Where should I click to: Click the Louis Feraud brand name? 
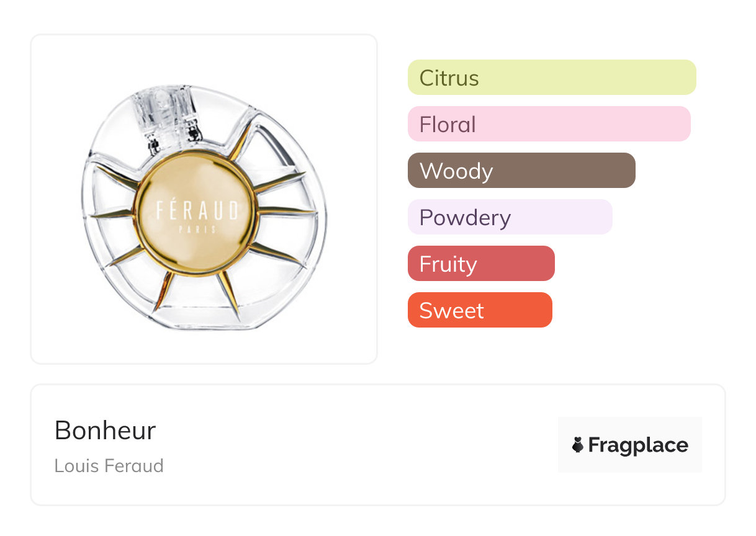coord(109,465)
